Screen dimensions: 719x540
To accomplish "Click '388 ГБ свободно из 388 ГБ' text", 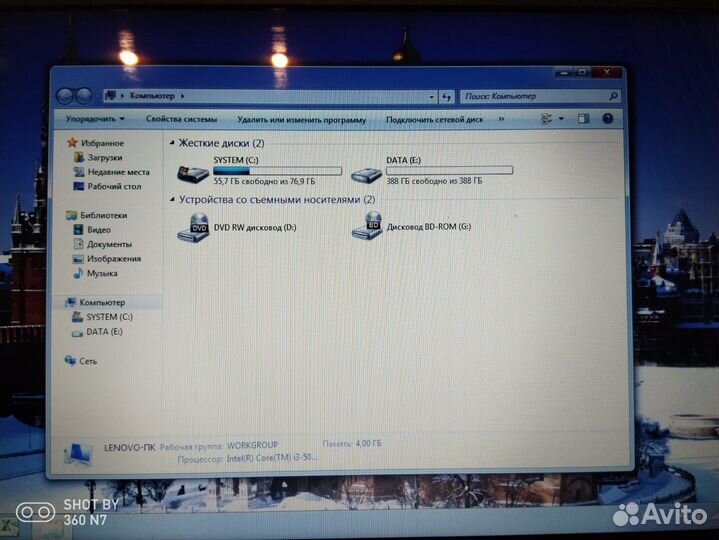I will (434, 181).
